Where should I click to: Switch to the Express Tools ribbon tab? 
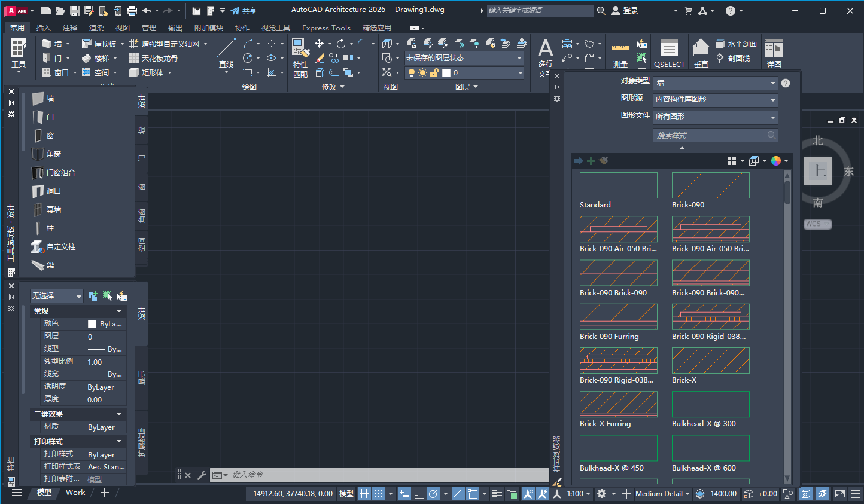point(326,28)
